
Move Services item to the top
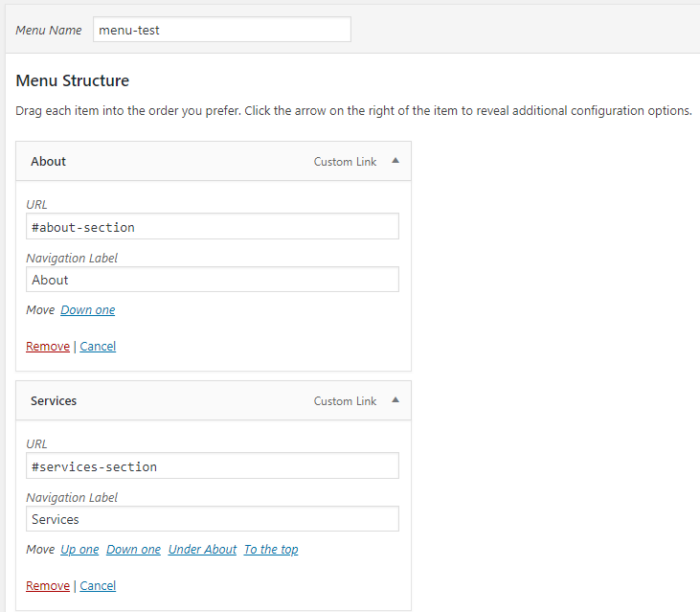click(270, 550)
